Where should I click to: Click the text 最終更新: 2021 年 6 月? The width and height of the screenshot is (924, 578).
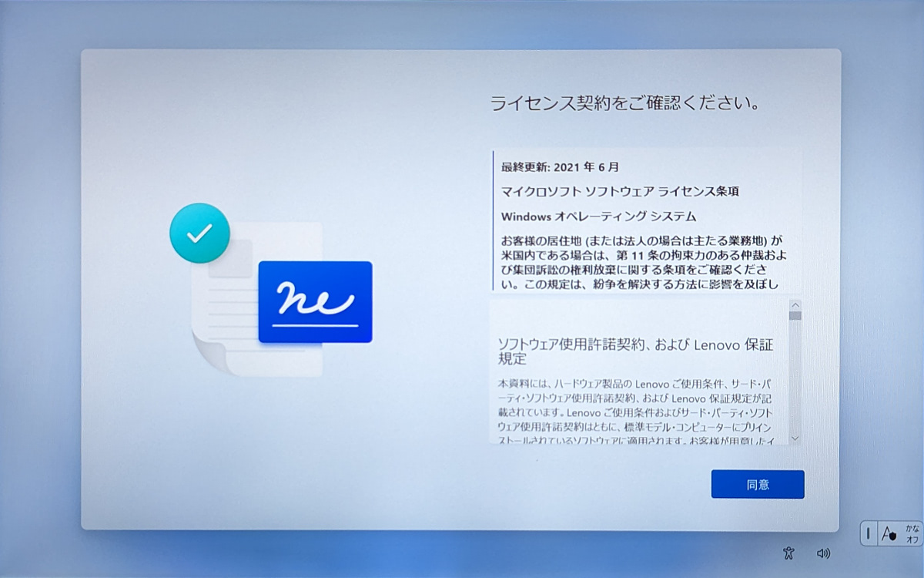[560, 166]
